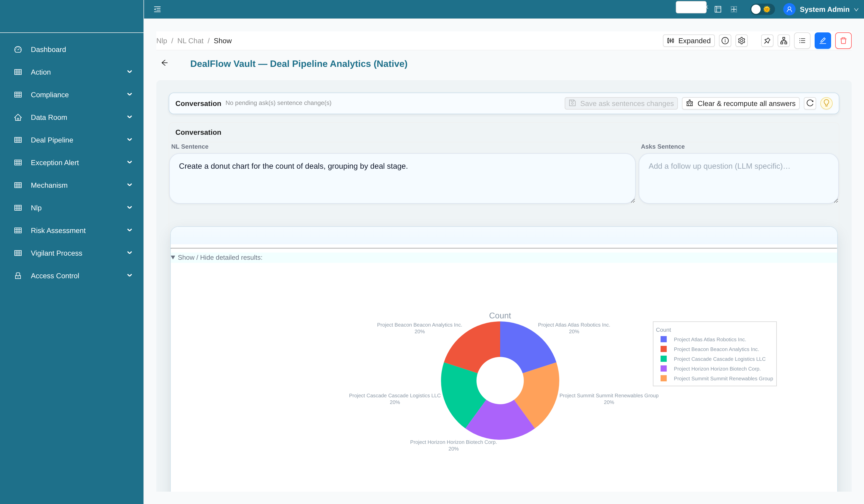
Task: Click the blue edit pencil button
Action: pyautogui.click(x=823, y=41)
